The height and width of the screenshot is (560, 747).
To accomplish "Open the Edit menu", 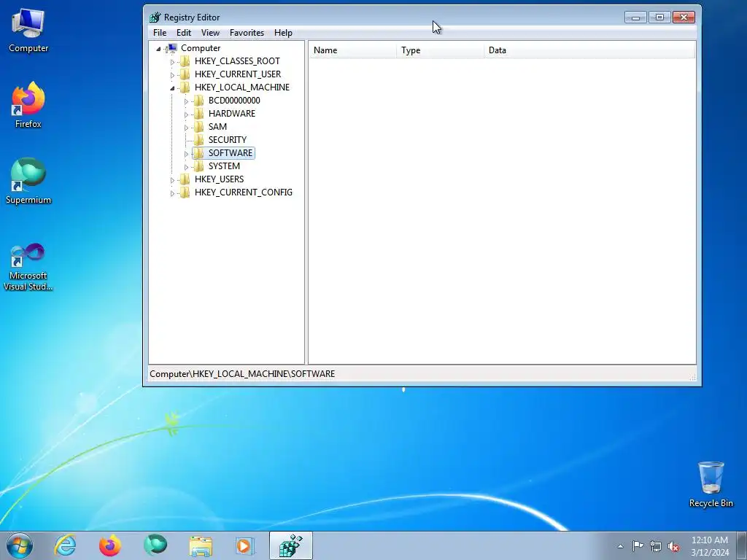I will pyautogui.click(x=183, y=33).
